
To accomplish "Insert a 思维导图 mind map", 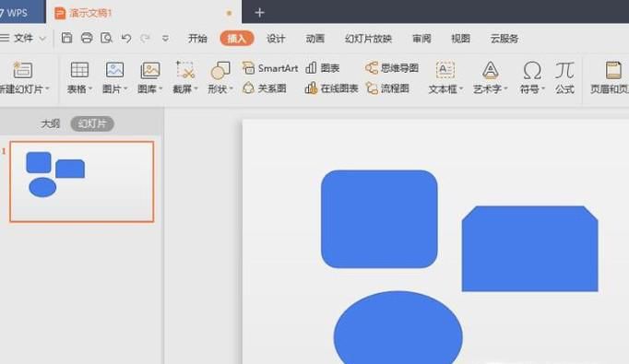I will point(392,68).
